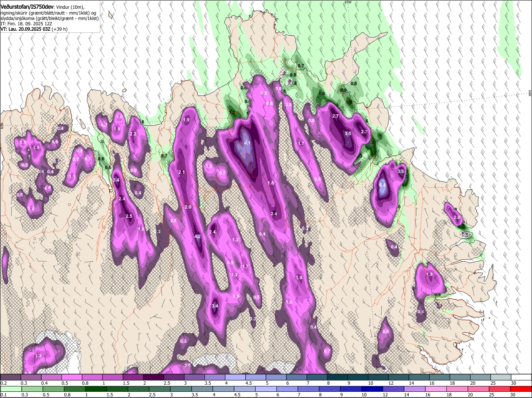The image size is (532, 398).
Task: Click the 'slydda/snjókoma' legend description line
Action: [x=49, y=19]
